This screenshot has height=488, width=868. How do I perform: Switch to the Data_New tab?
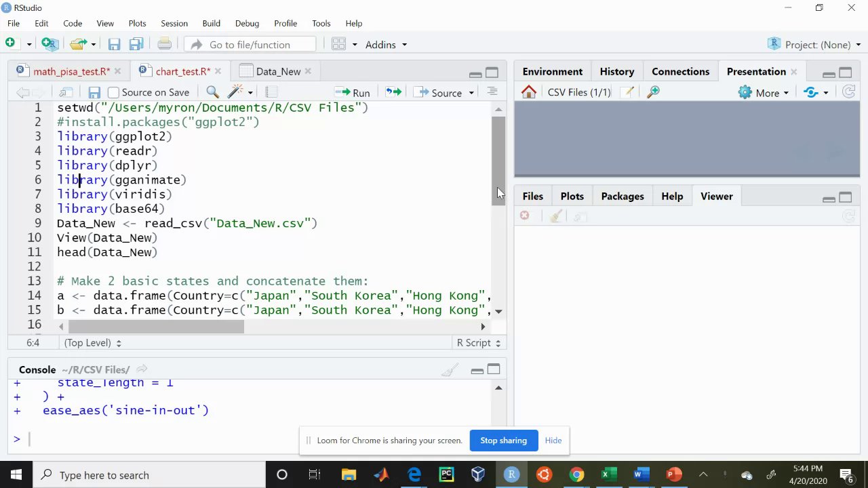278,71
